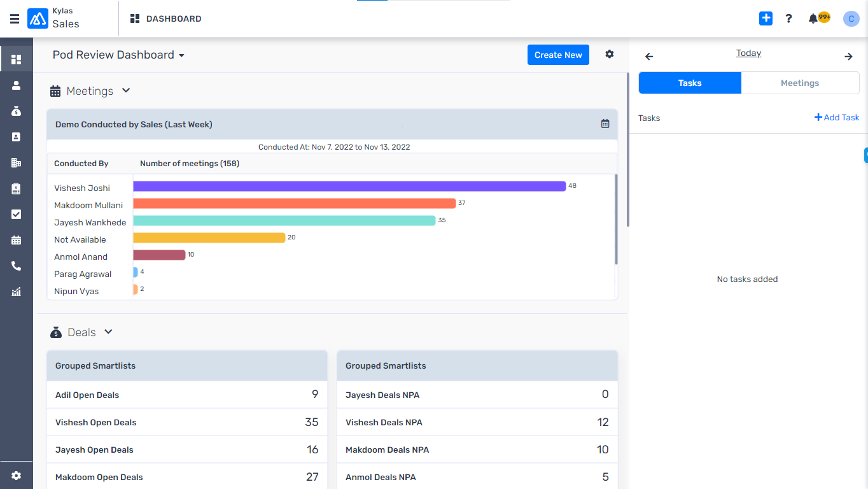Click the blue quick-create plus icon
The width and height of the screenshot is (868, 489).
coord(766,18)
